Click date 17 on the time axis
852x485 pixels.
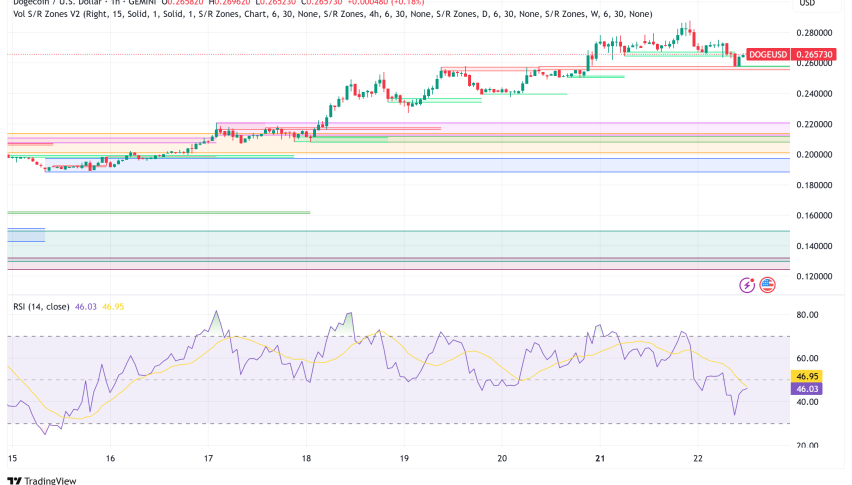tap(208, 458)
